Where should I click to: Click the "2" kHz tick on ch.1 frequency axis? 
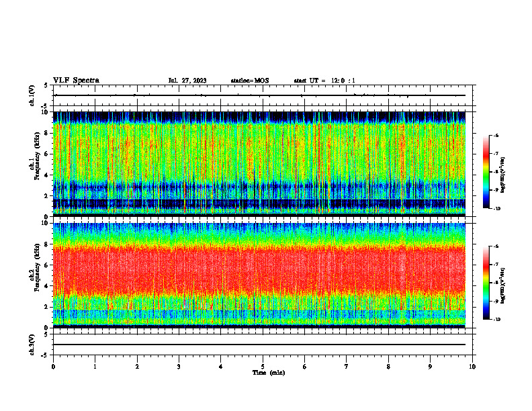click(47, 196)
